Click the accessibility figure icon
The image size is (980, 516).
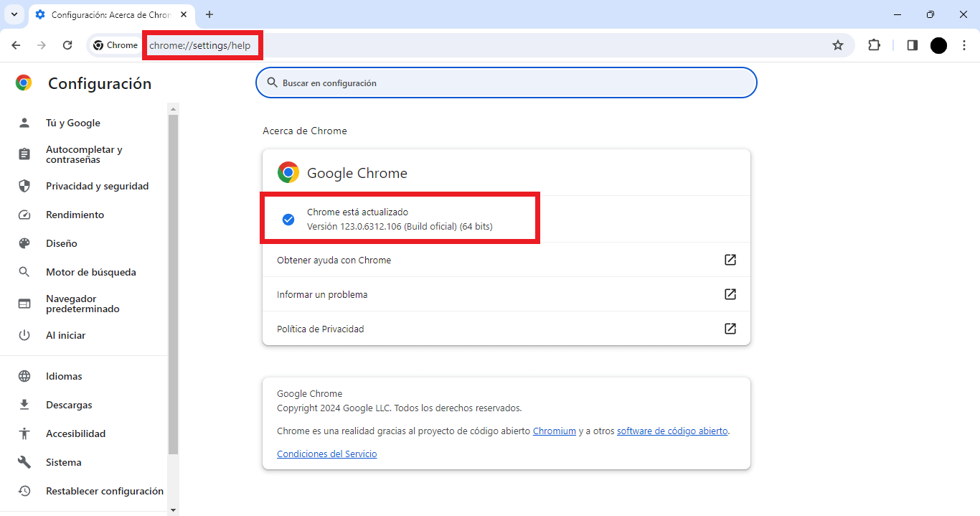click(24, 433)
